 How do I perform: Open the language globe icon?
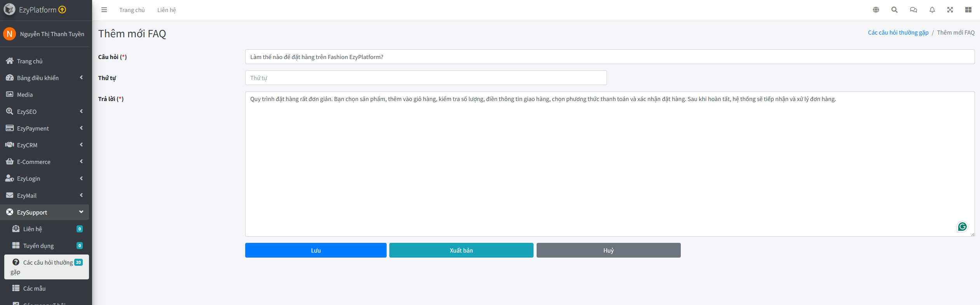tap(876, 10)
